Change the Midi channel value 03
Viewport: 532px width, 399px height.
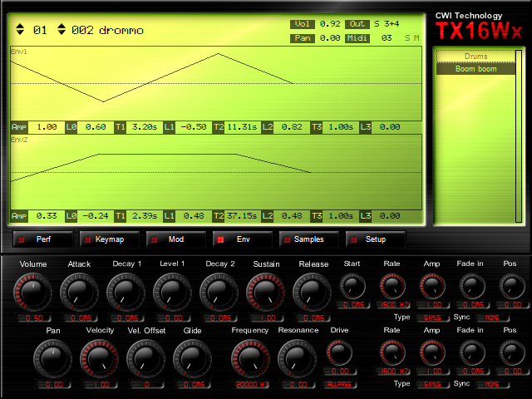point(387,38)
